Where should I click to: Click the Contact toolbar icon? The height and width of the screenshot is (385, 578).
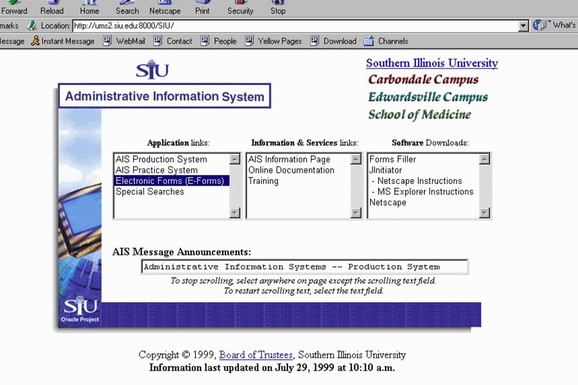tap(158, 41)
